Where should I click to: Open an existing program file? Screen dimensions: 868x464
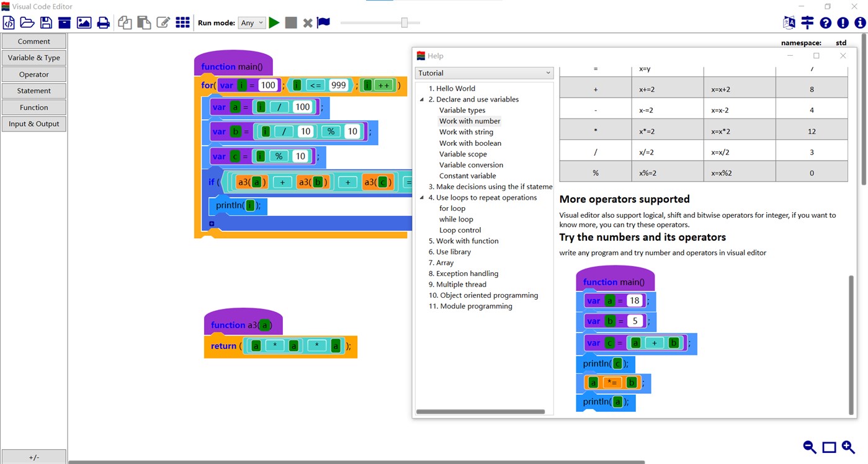[x=27, y=22]
